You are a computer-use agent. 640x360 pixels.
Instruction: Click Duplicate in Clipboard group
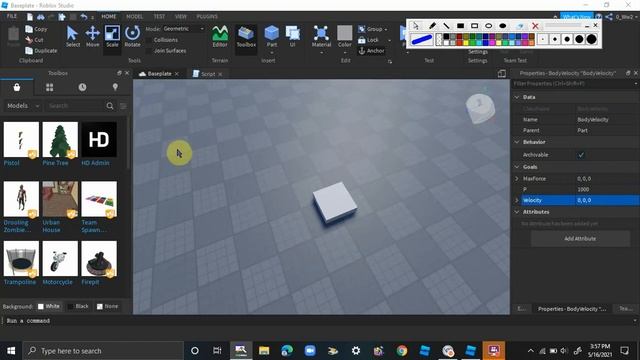click(41, 51)
